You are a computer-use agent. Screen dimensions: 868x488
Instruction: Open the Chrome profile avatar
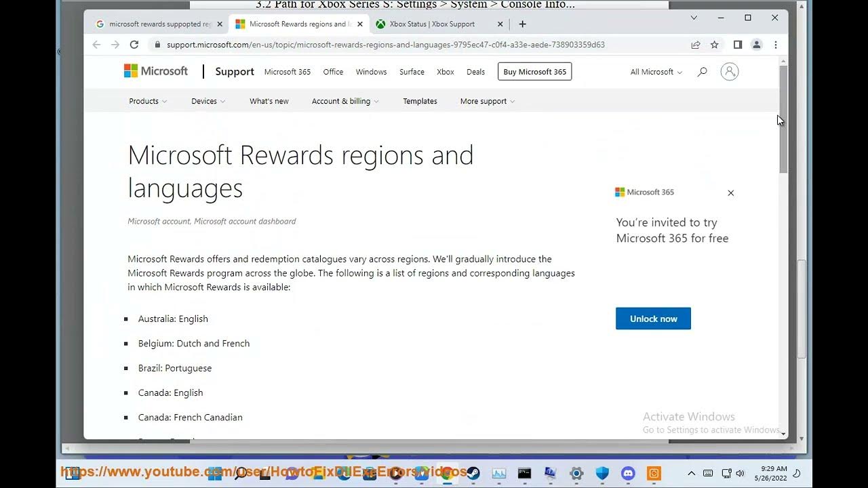click(x=757, y=45)
